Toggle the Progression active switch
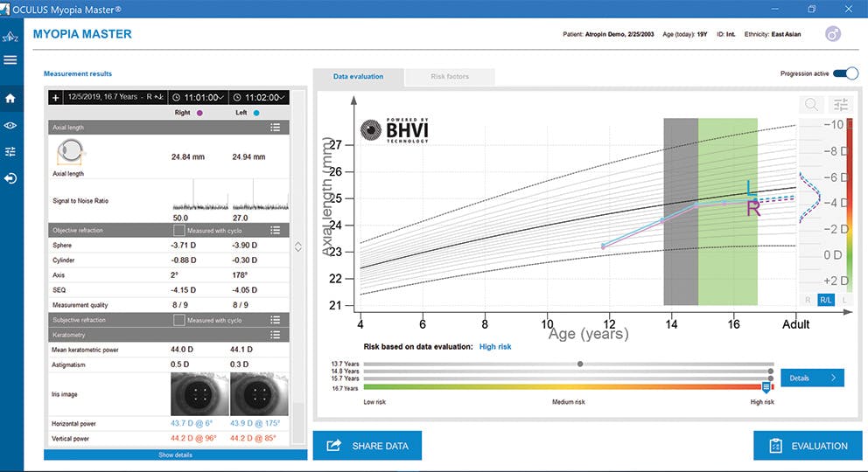Image resolution: width=868 pixels, height=472 pixels. click(845, 74)
